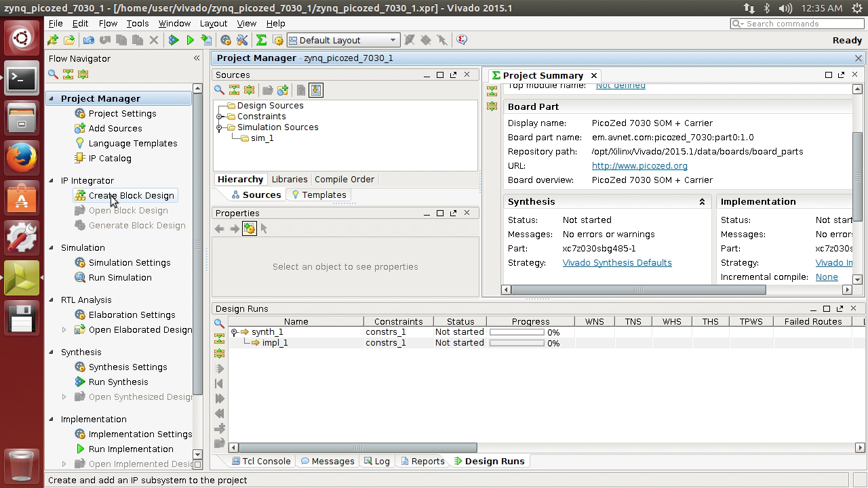Toggle the gear icon in Properties panel toolbar
The height and width of the screenshot is (488, 868).
pyautogui.click(x=250, y=228)
